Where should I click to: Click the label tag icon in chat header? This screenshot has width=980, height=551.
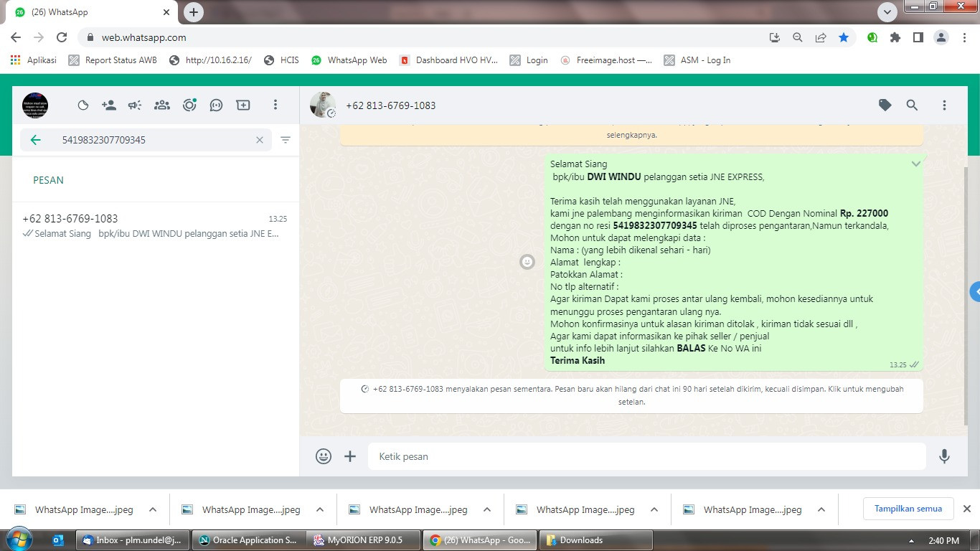tap(885, 105)
